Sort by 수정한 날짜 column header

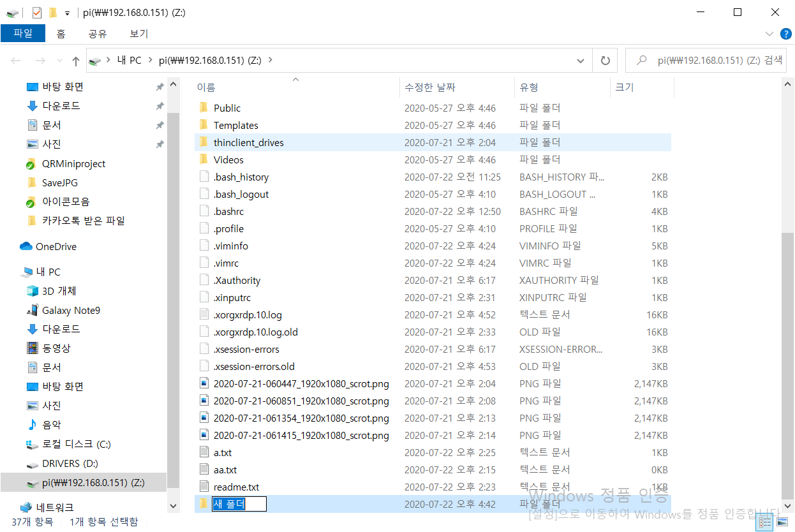pos(429,87)
